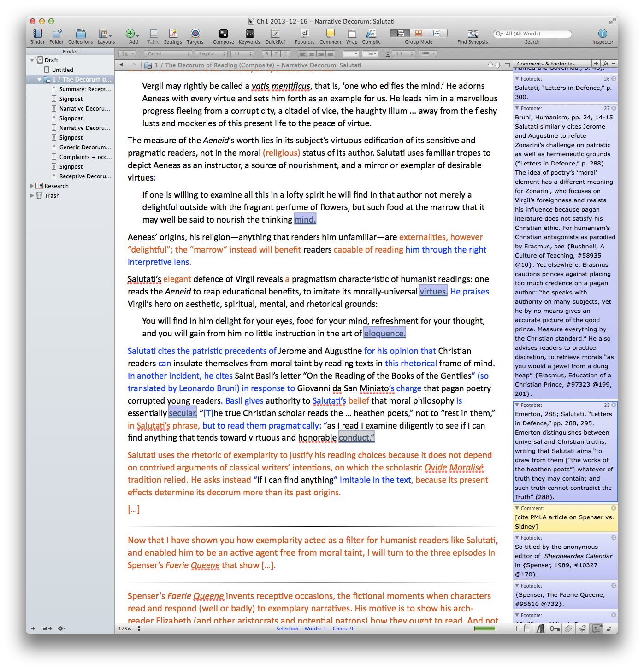644x670 pixels.
Task: Set text alignment to left
Action: (302, 54)
